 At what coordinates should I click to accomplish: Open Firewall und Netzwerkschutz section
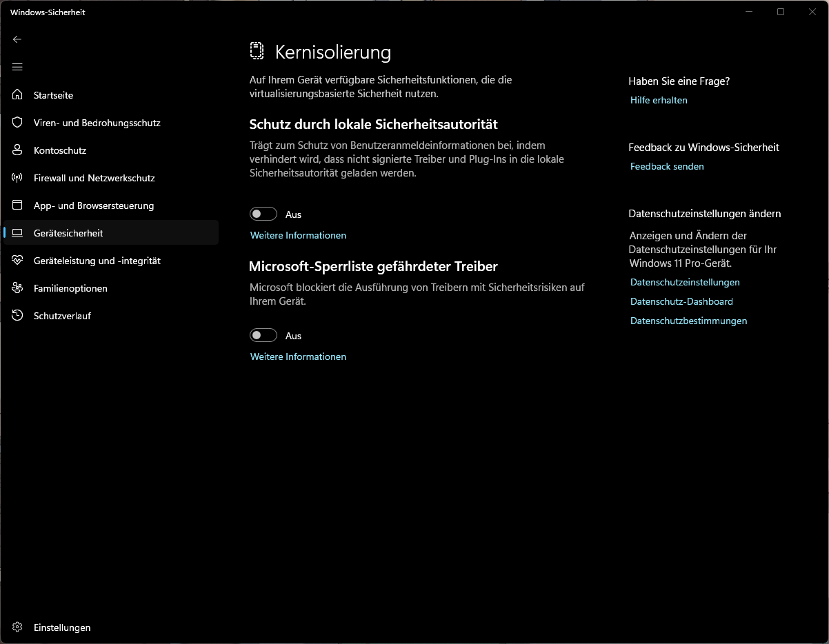coord(111,178)
